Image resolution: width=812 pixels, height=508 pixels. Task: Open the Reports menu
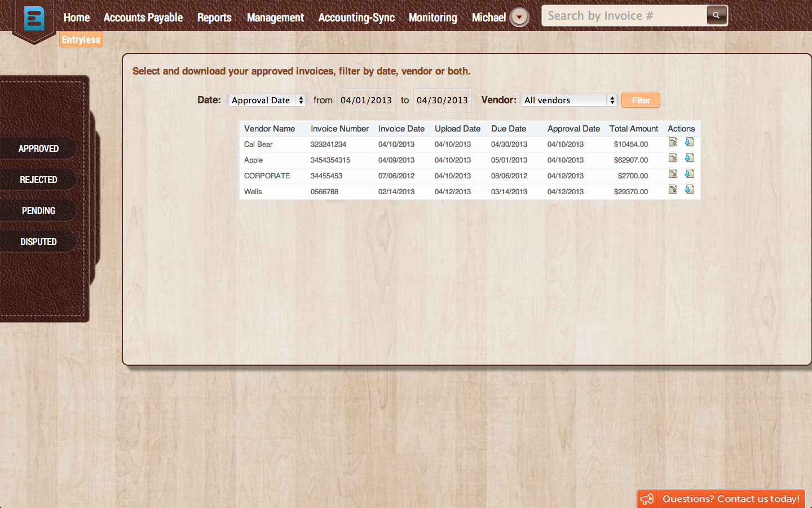point(214,17)
